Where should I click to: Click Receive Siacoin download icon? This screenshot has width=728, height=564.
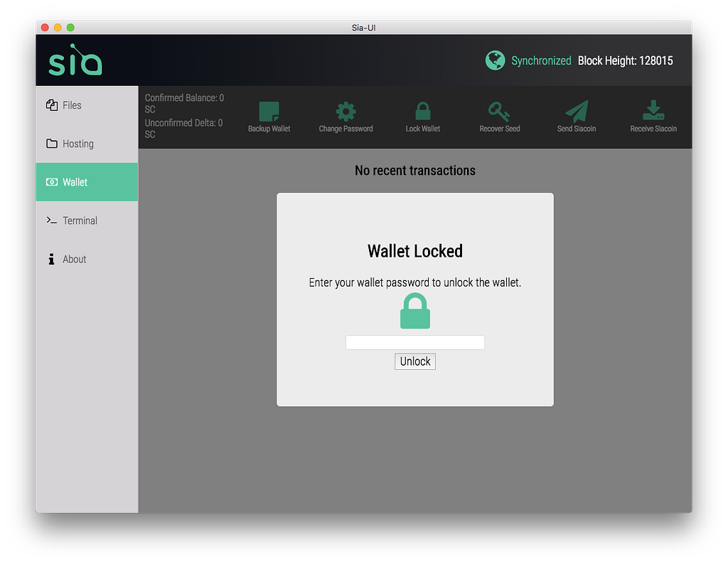(653, 110)
